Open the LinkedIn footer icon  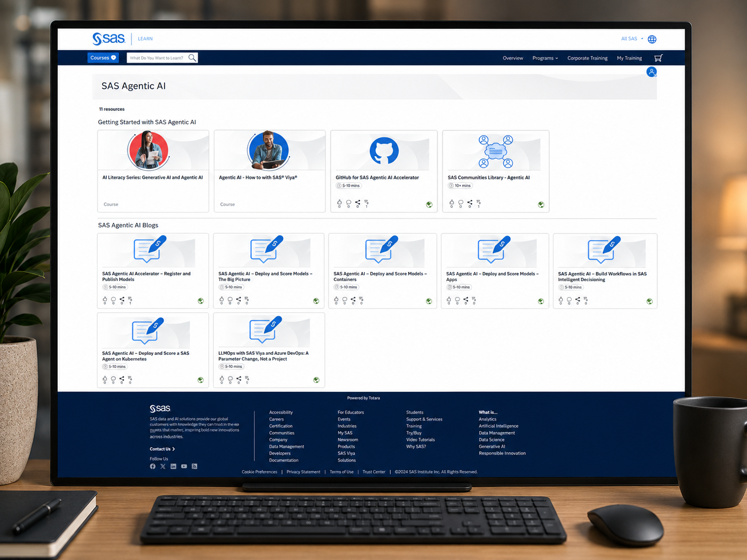tap(173, 466)
